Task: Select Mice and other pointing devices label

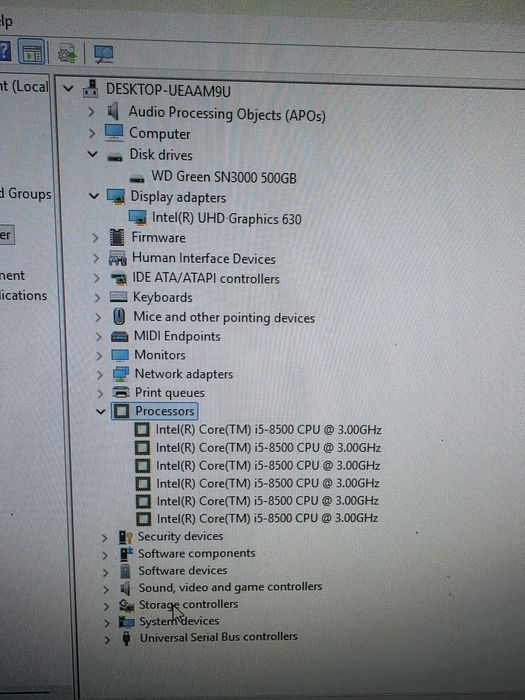Action: click(x=224, y=317)
